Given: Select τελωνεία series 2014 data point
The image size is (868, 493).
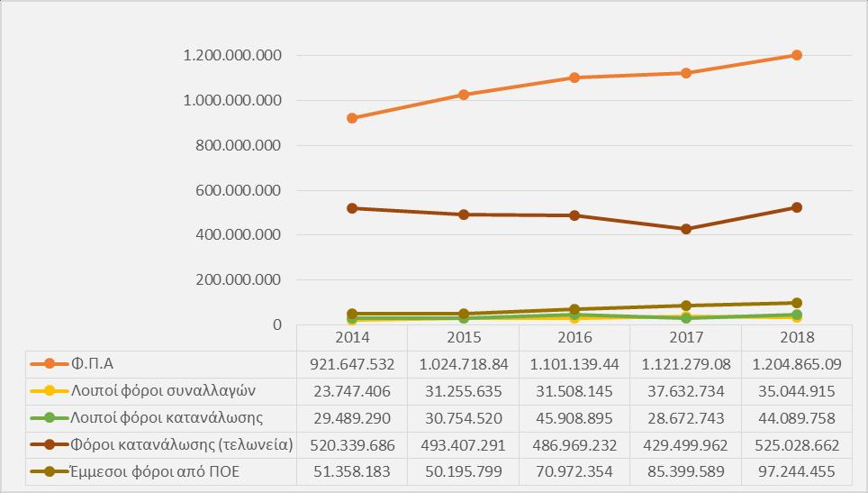Looking at the screenshot, I should 352,208.
